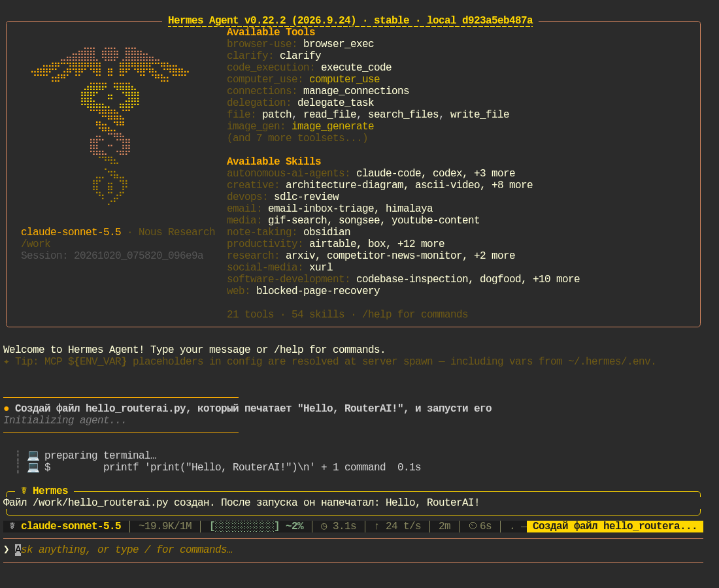Click the session ID "20261020_075820_096e9a"
The height and width of the screenshot is (588, 719).
(x=139, y=255)
